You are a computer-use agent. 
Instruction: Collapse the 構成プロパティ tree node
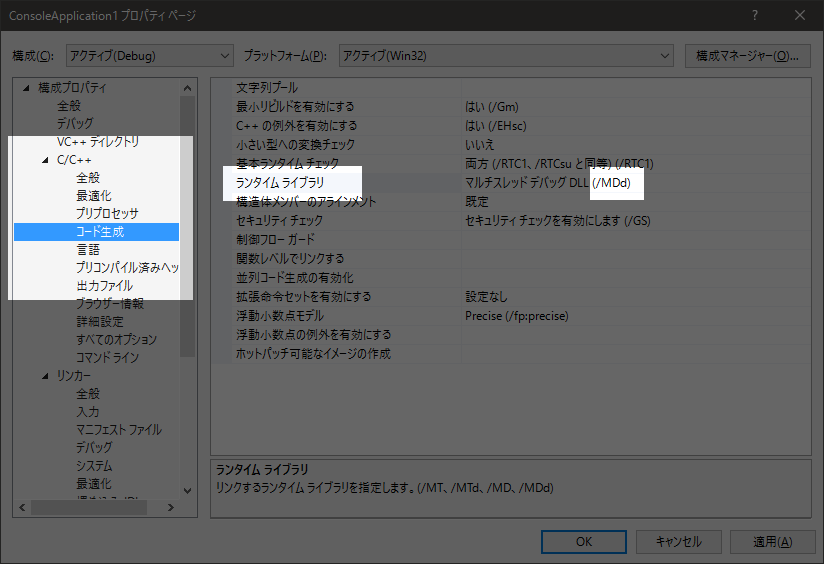click(x=26, y=88)
